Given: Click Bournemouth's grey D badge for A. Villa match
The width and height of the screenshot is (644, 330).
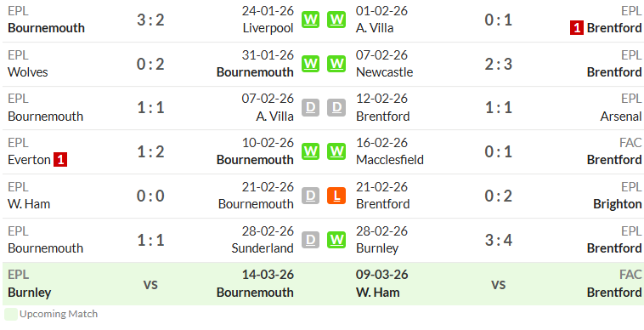Looking at the screenshot, I should (310, 108).
